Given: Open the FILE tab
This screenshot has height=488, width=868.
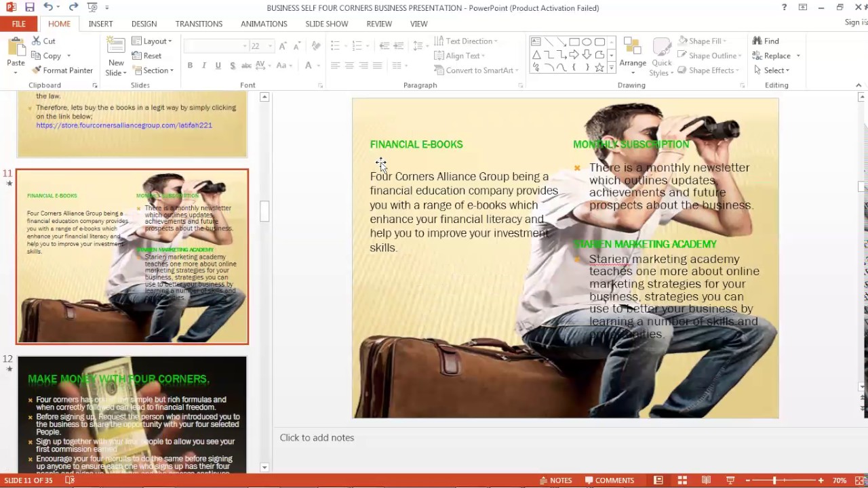Looking at the screenshot, I should pyautogui.click(x=19, y=24).
